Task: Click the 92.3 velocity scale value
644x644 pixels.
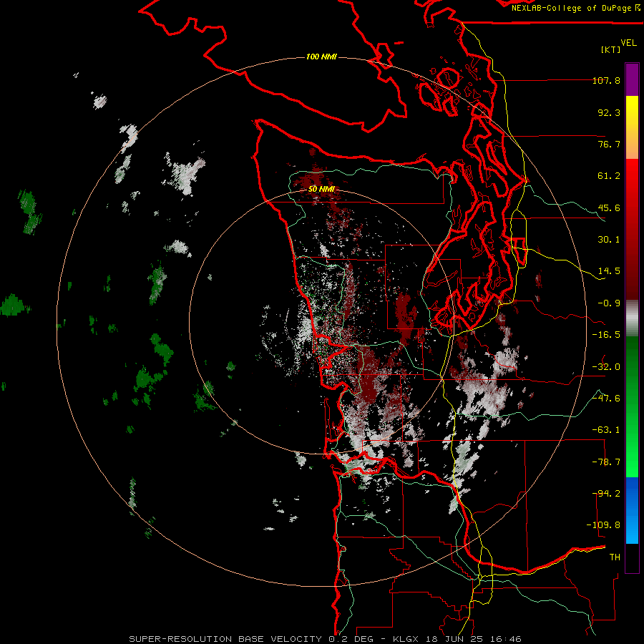Action: pos(609,112)
